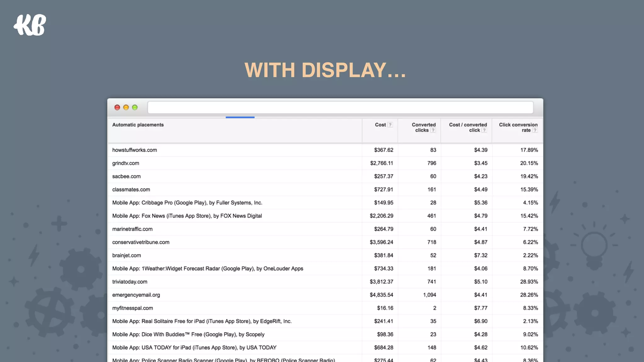
Task: Sort by Click conversion rate header
Action: (x=518, y=127)
